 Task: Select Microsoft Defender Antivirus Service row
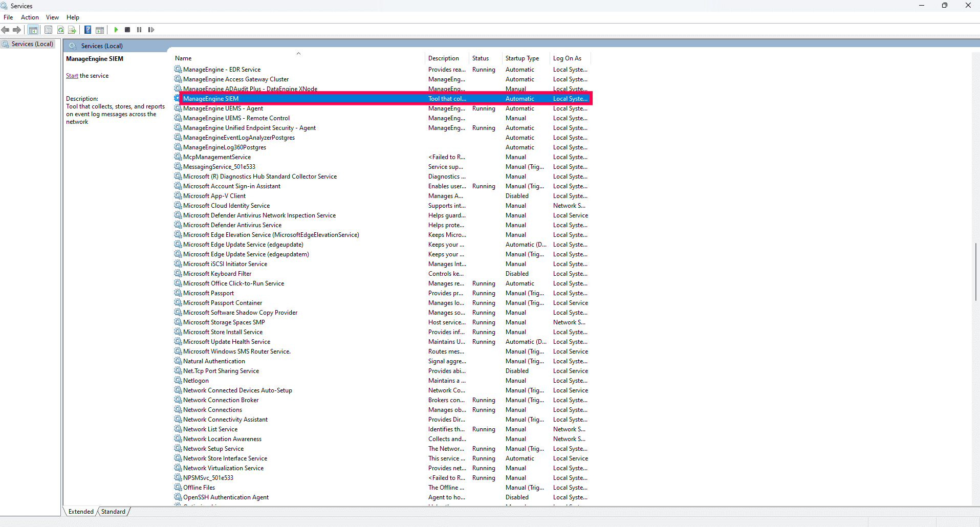coord(382,225)
